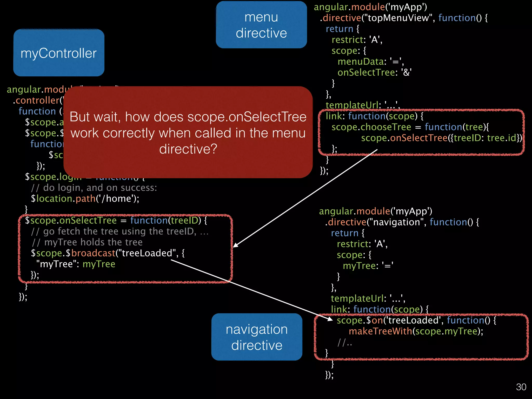Screen dimensions: 532x399
Task: Click the myController blue label box
Action: (x=59, y=53)
